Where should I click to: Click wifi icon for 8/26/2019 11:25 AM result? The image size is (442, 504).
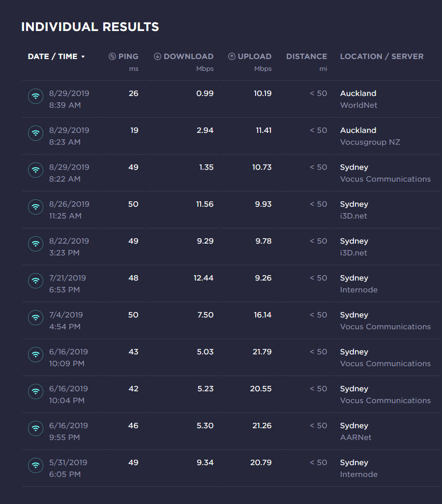[35, 207]
